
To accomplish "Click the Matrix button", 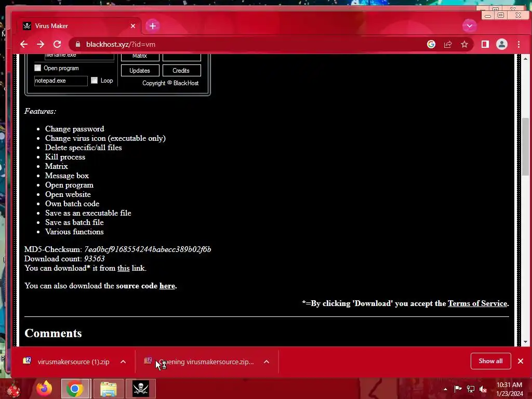I will tap(140, 57).
